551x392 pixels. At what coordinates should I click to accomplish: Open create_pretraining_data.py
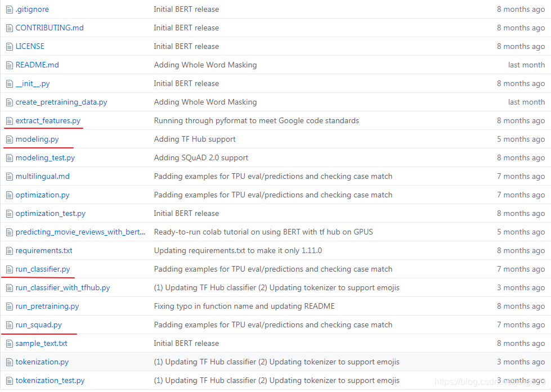pos(61,102)
